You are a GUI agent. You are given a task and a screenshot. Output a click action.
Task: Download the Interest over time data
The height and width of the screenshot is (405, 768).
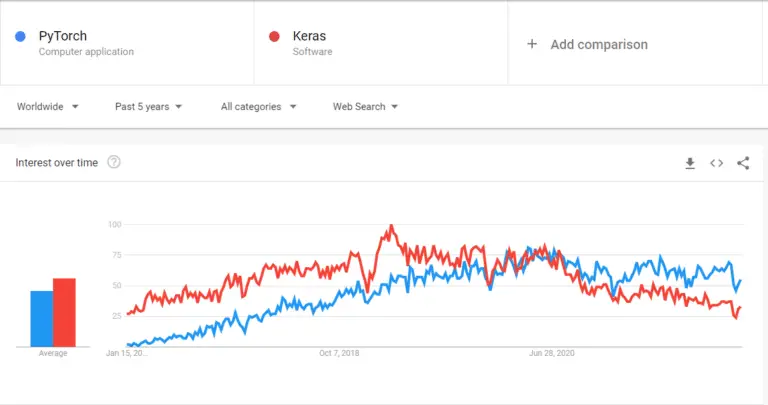click(690, 163)
